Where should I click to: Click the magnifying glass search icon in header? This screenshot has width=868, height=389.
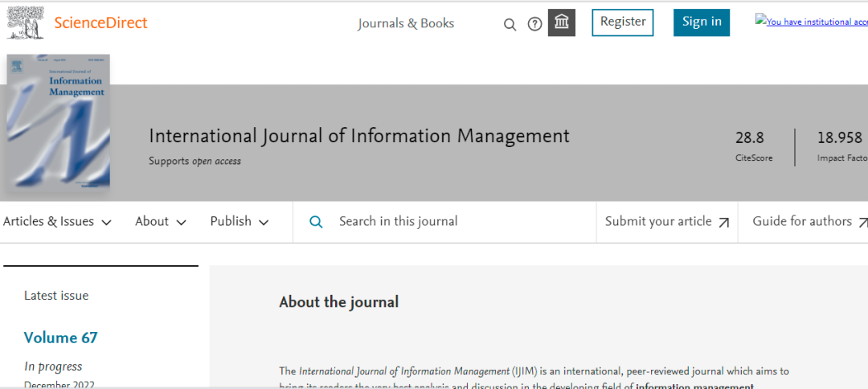(x=510, y=24)
